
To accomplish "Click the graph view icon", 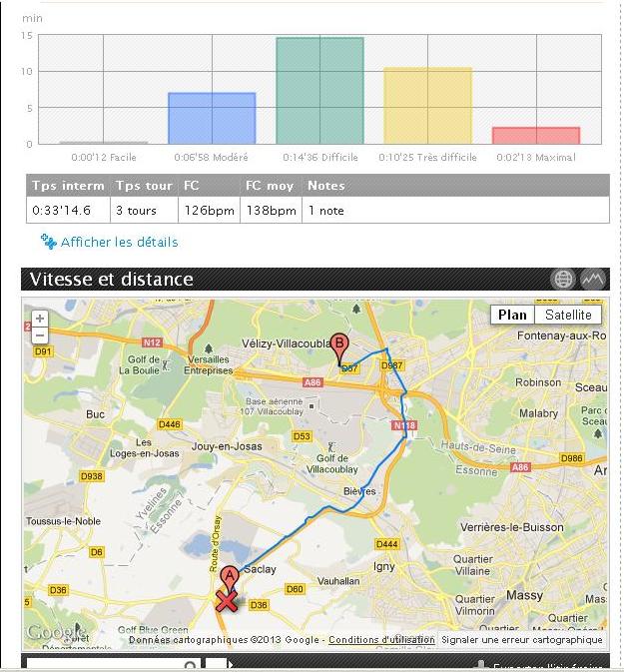I will pyautogui.click(x=593, y=280).
